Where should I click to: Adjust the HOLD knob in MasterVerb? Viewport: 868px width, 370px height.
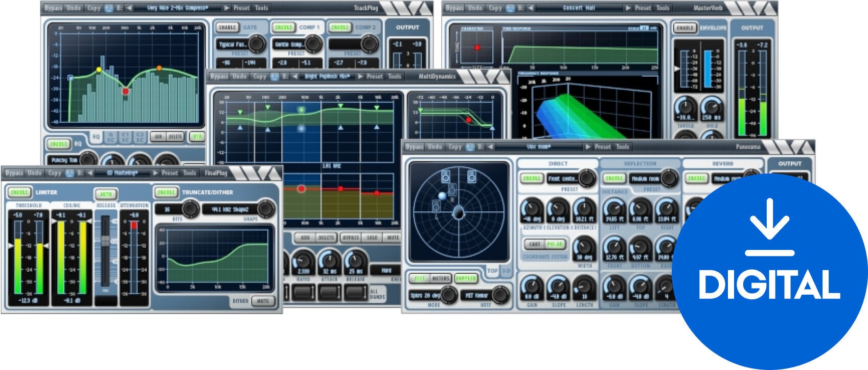point(712,109)
